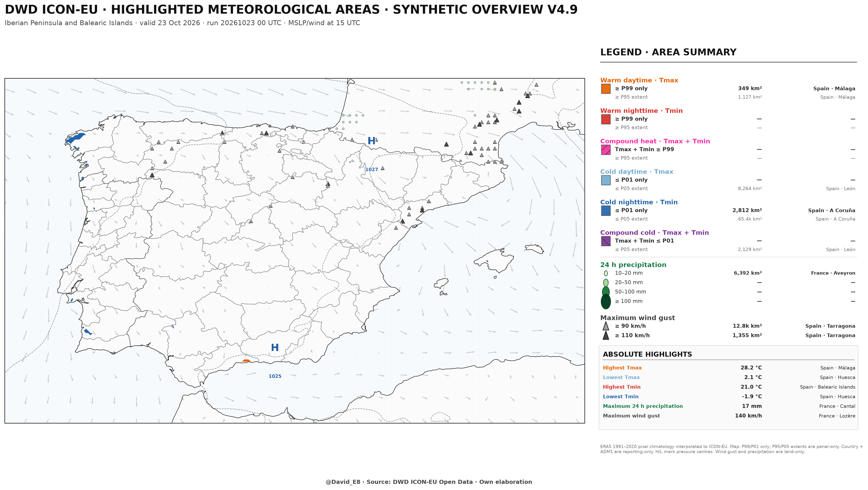Click the 140 km/h maximum wind gust value
The height and width of the screenshot is (490, 868).
click(748, 416)
